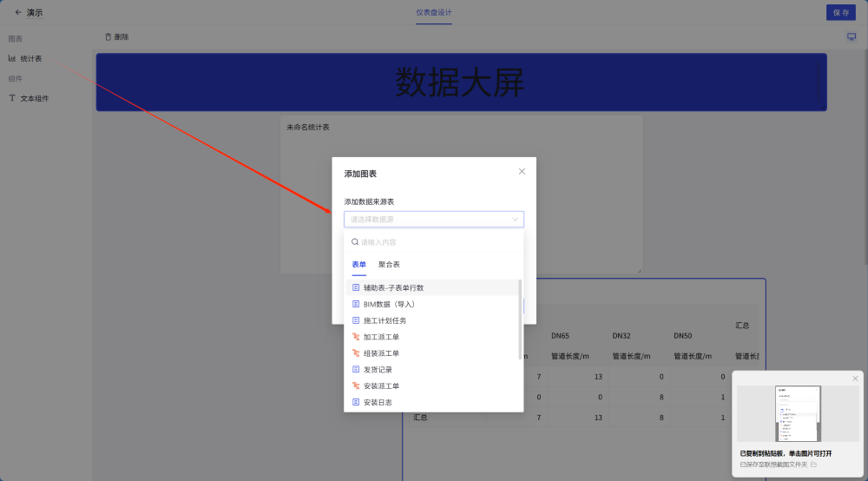Click the 删除 trash icon
Image resolution: width=868 pixels, height=481 pixels.
(x=108, y=37)
